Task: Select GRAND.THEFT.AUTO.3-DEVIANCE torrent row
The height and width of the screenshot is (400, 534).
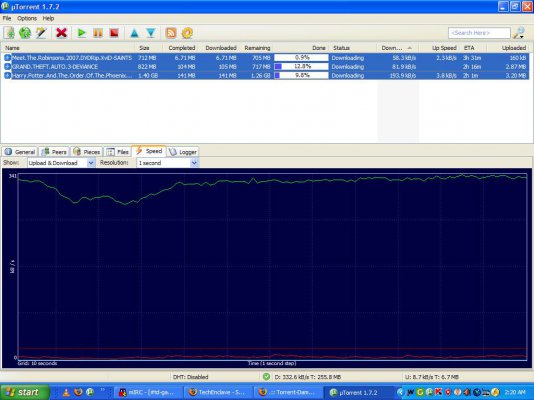Action: coord(266,67)
